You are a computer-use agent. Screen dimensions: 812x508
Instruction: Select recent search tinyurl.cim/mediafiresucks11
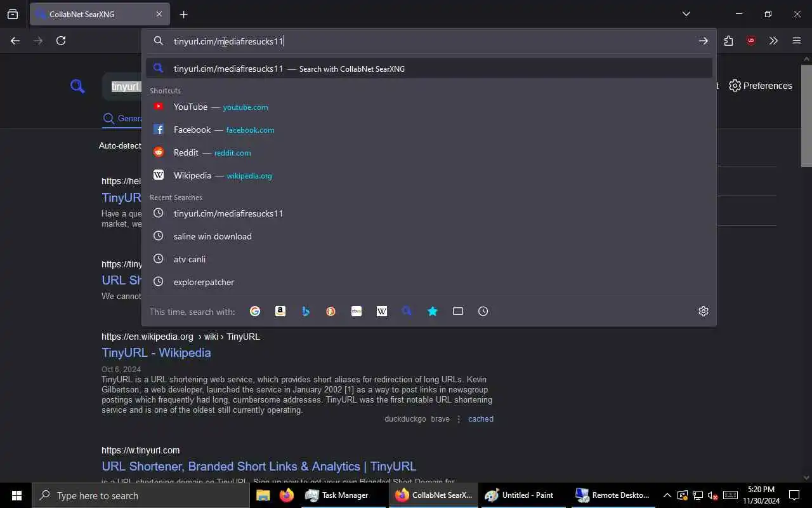coord(429,213)
